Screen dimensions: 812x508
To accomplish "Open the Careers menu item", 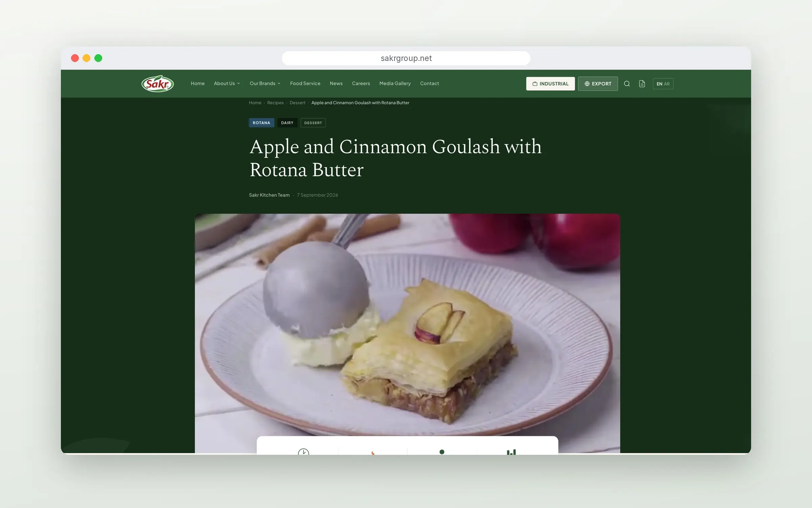I will pos(361,83).
